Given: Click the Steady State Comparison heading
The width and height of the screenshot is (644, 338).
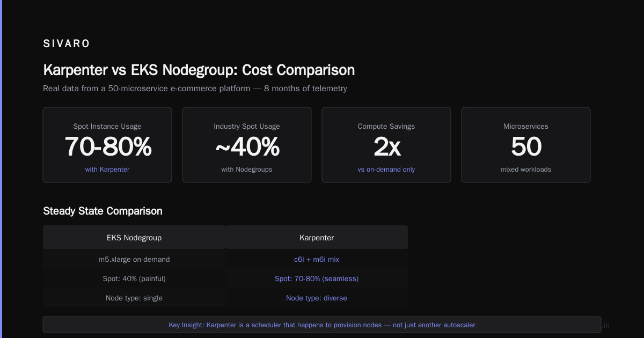Looking at the screenshot, I should pos(103,211).
